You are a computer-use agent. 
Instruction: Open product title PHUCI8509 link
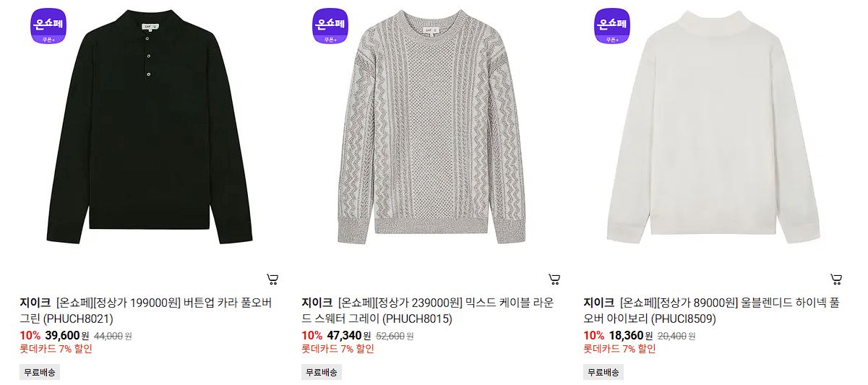[x=711, y=310]
